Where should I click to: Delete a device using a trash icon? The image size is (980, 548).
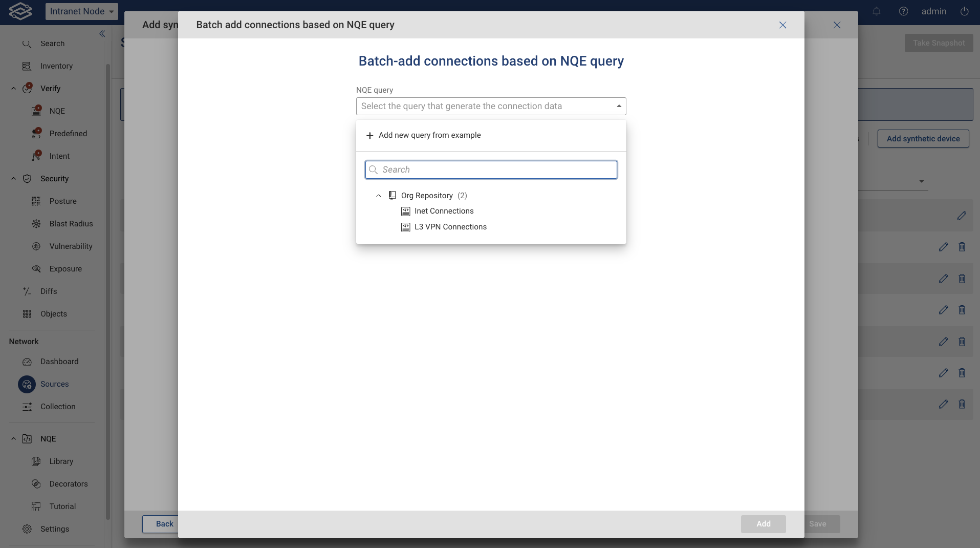pyautogui.click(x=962, y=247)
